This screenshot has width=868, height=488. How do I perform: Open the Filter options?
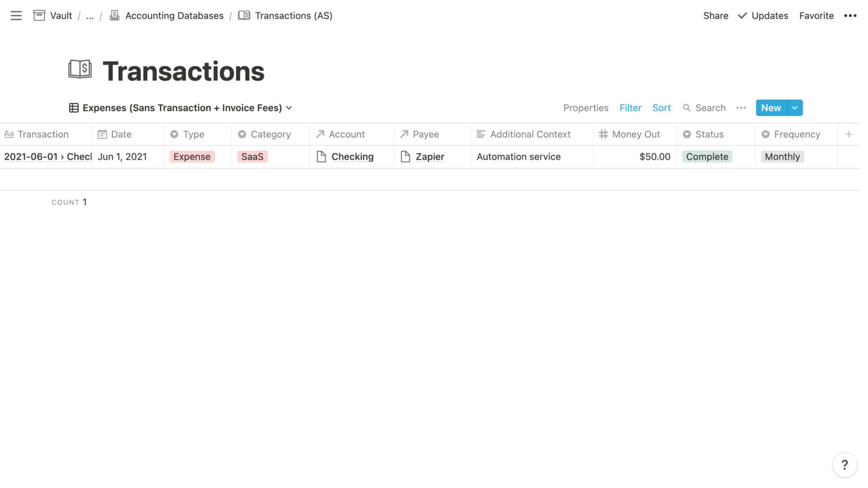(x=631, y=108)
